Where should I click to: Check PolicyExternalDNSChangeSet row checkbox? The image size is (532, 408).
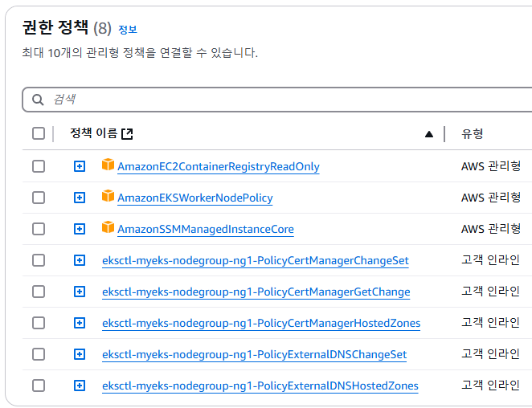pyautogui.click(x=39, y=354)
